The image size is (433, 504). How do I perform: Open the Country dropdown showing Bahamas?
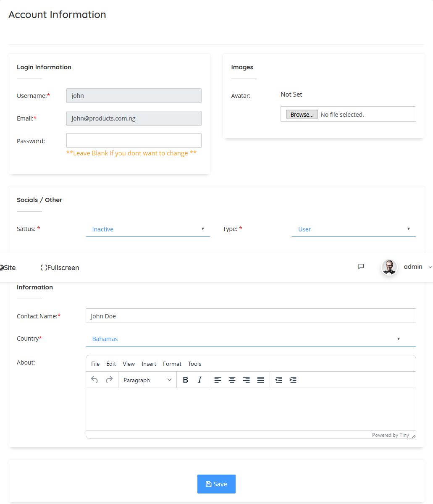(251, 339)
